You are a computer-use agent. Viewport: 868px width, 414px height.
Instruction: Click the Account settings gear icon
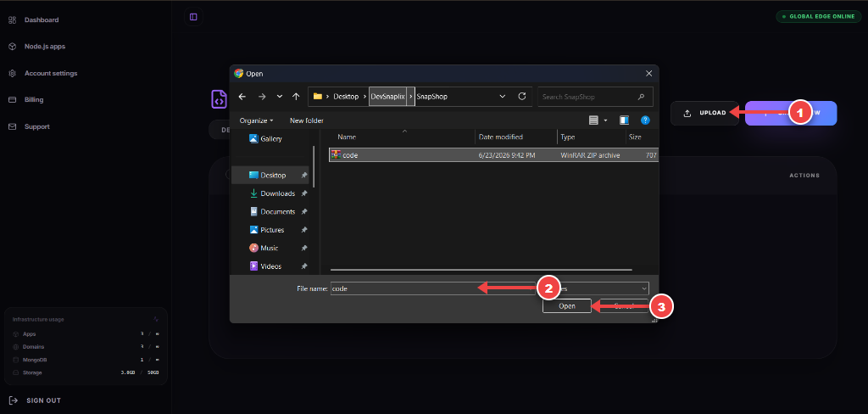12,73
